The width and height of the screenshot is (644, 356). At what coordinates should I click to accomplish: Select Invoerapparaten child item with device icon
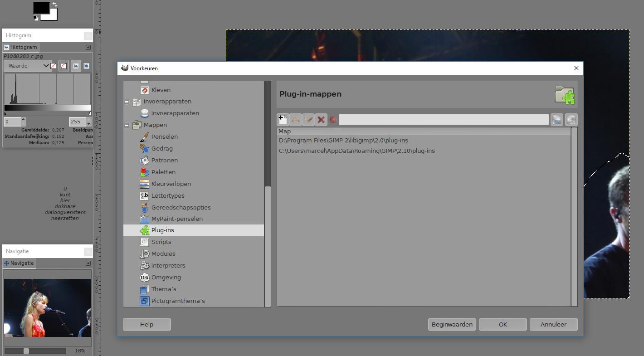[x=175, y=113]
